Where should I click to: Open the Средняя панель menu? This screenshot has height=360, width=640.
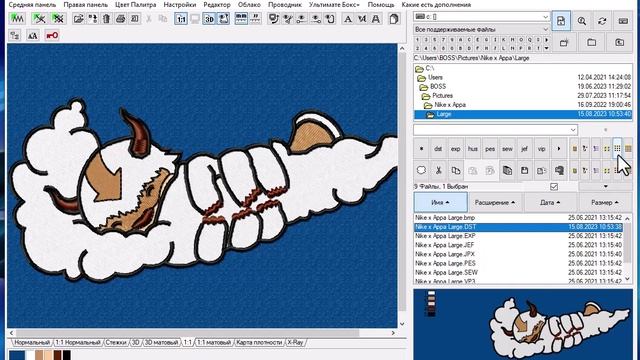click(x=32, y=5)
